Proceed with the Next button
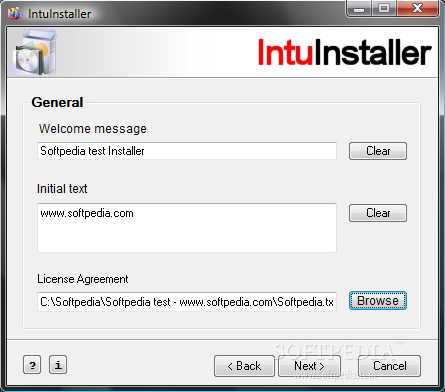 (309, 366)
